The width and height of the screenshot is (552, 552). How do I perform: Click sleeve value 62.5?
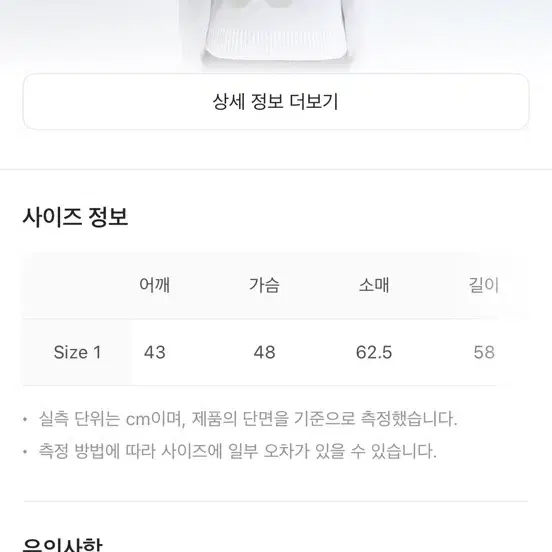coord(374,352)
